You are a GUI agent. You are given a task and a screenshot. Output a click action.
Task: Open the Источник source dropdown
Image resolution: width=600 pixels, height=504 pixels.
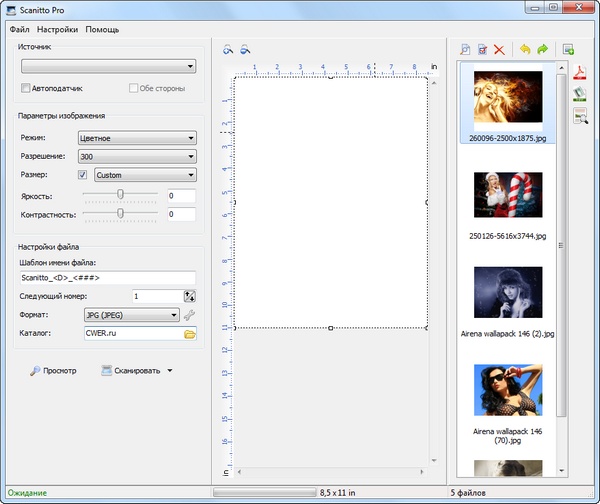coord(108,67)
